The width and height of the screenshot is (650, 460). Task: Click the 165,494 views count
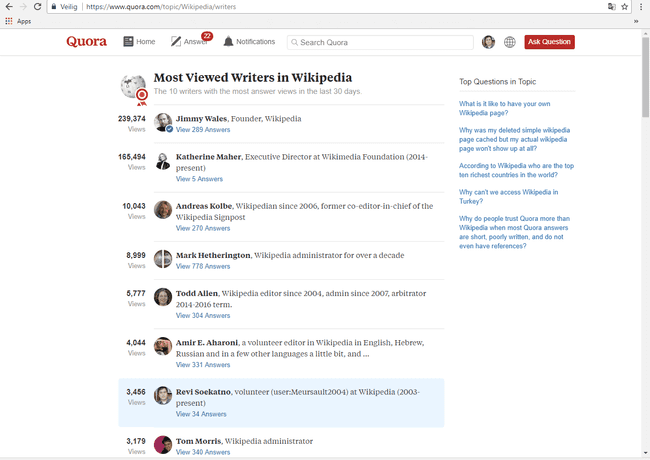pos(131,157)
